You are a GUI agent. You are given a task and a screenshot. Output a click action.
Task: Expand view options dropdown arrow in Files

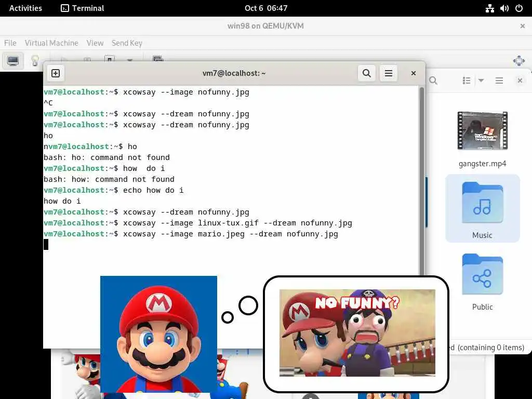(x=481, y=81)
